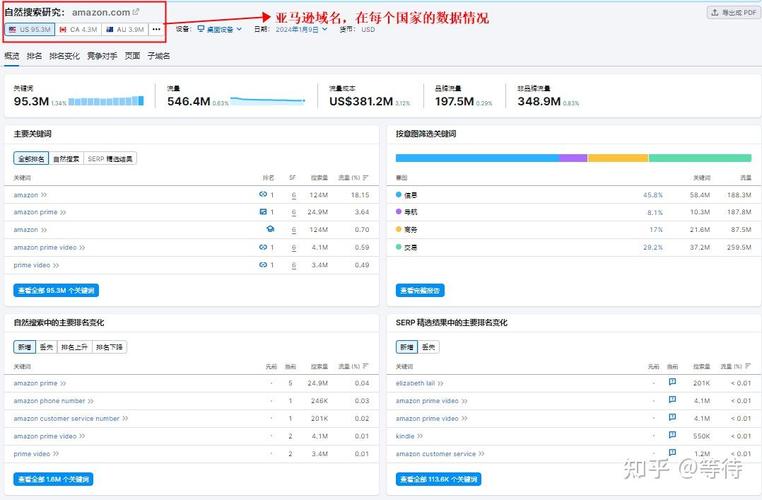Click the keywords 95.3M bar chart

pos(106,101)
